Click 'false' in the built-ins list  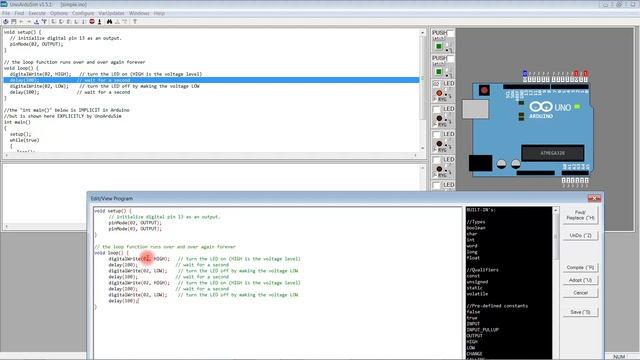473,312
